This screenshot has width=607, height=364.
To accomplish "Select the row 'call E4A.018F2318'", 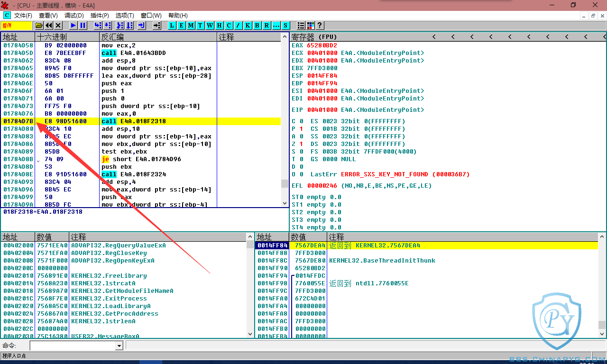I will [x=141, y=121].
